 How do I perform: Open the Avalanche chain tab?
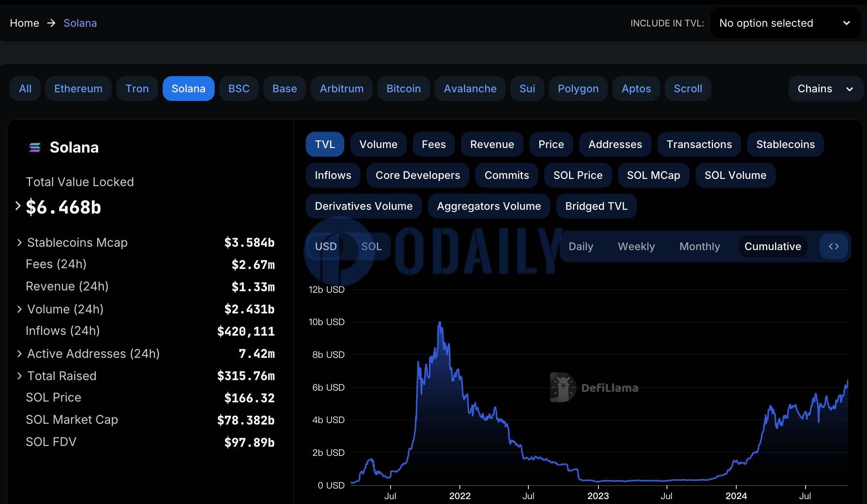[x=470, y=89]
